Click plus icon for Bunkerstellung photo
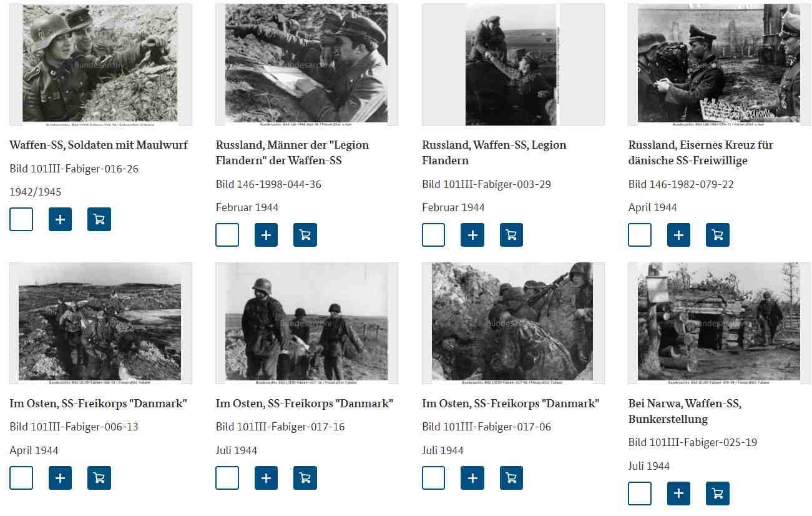Viewport: 812px width, 516px height. [679, 494]
